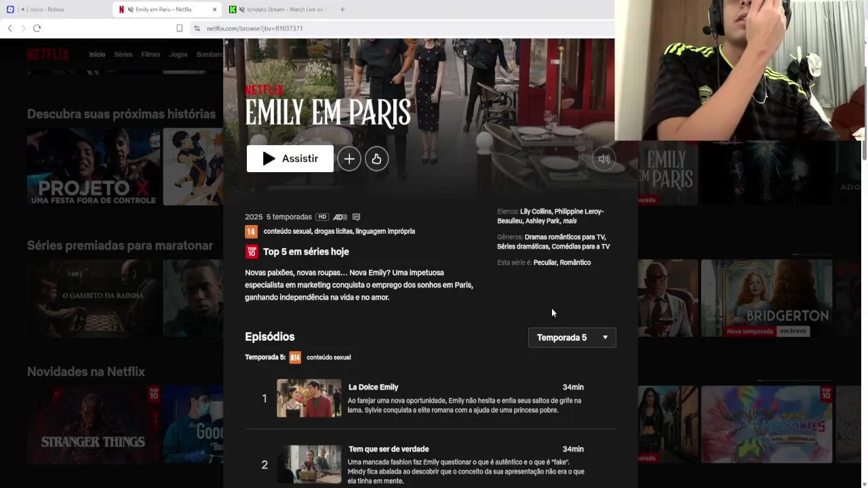Screen dimensions: 868x488
Task: Open the Dramas românticos para TV genre
Action: tap(566, 237)
